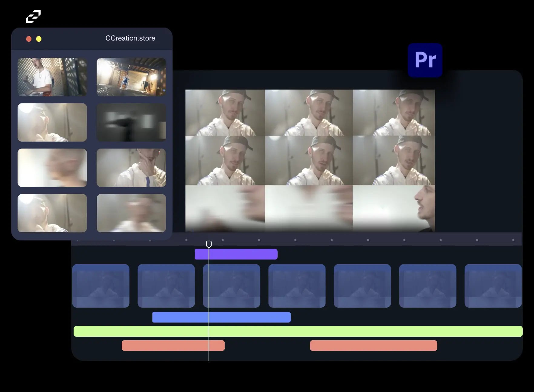
Task: Click the last video clip in the timeline
Action: pos(493,286)
